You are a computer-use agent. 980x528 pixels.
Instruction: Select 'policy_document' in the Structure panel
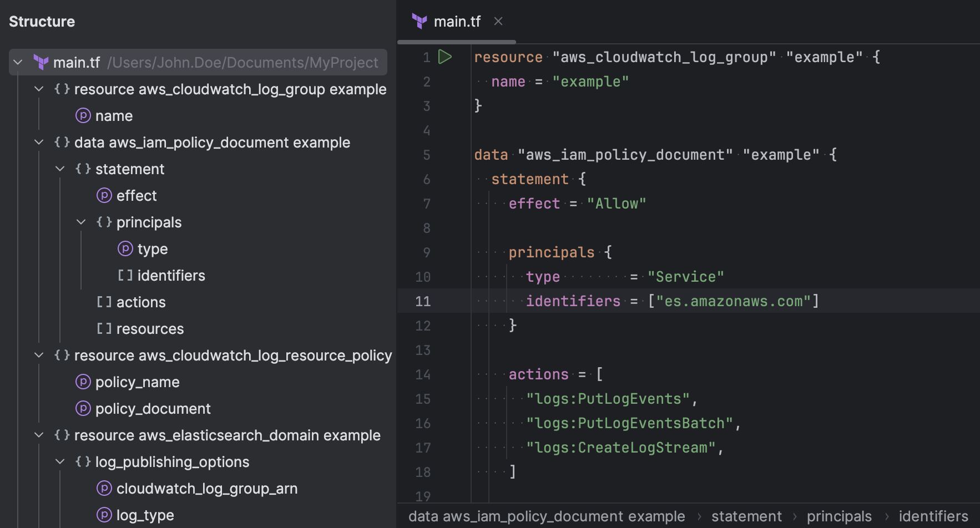(x=153, y=408)
